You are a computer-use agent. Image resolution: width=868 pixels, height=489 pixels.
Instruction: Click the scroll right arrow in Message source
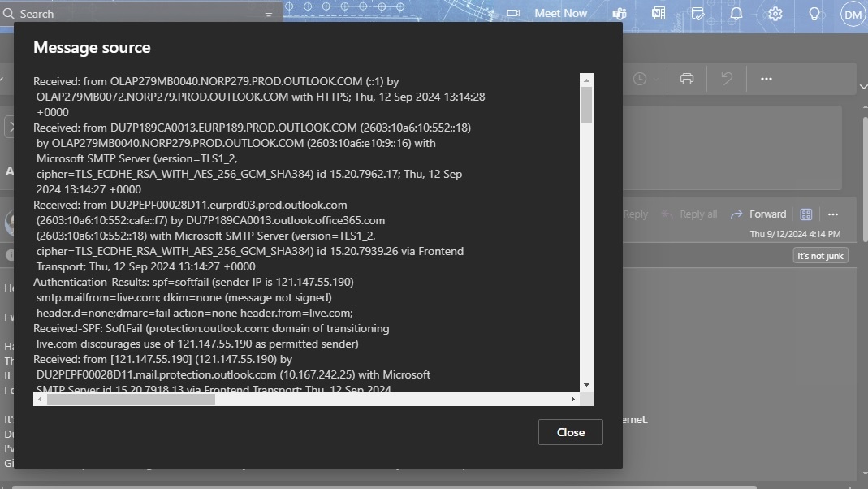(573, 400)
